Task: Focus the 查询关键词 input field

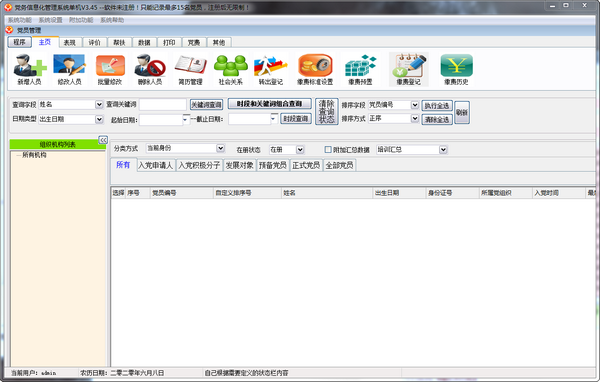Action: click(x=163, y=104)
